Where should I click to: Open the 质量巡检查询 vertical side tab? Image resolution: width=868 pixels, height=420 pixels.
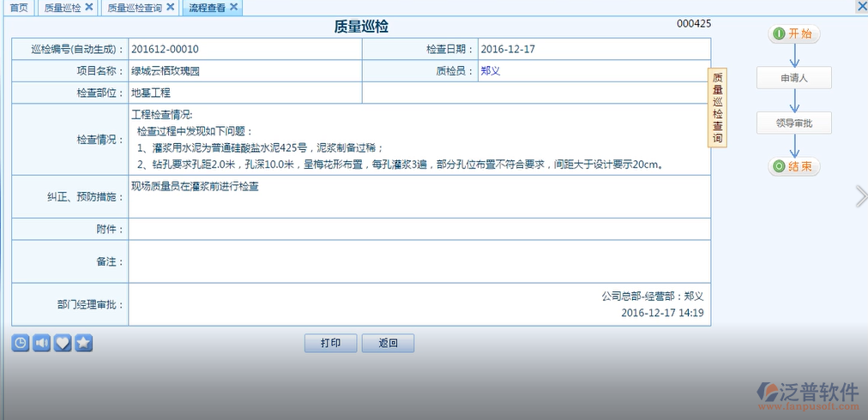[x=718, y=108]
